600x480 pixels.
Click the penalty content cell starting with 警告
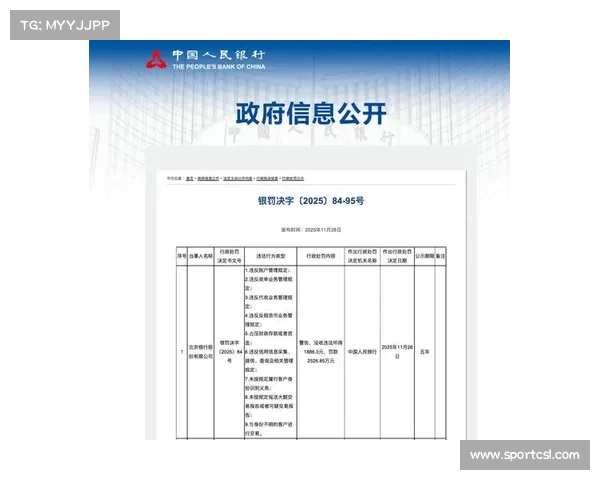(x=321, y=352)
